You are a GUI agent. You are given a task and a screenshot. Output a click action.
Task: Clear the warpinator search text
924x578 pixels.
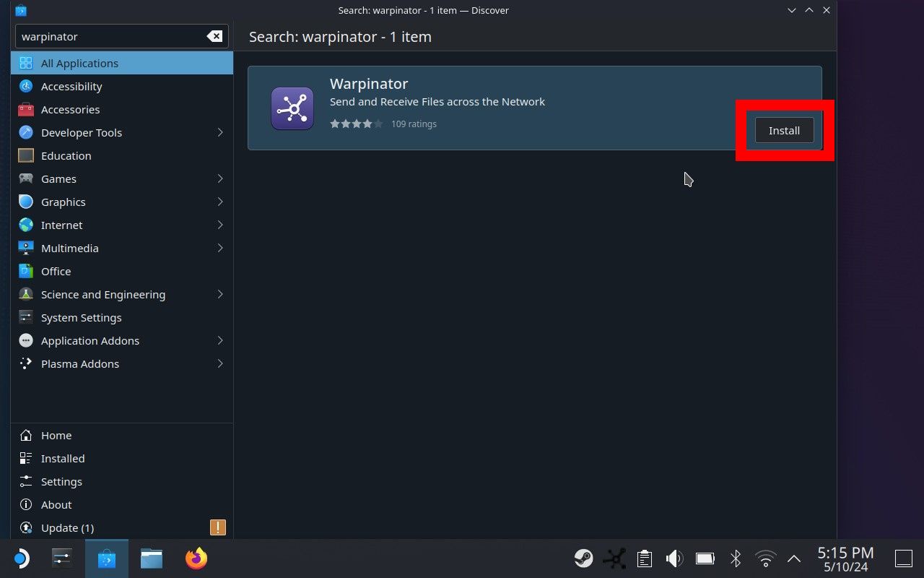click(x=214, y=36)
